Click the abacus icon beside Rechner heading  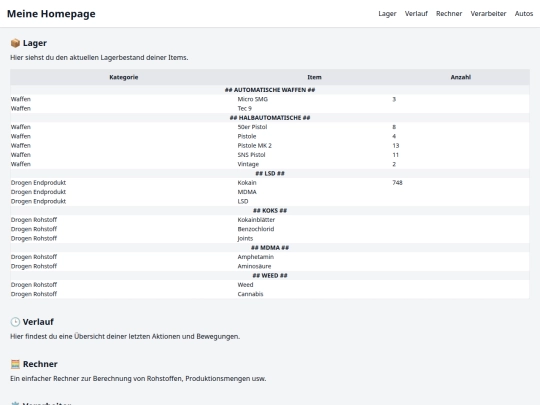point(15,364)
